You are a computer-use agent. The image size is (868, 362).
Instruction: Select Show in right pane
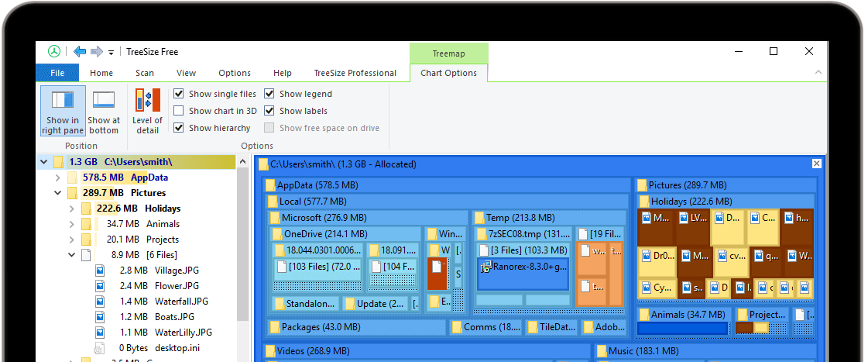[63, 111]
